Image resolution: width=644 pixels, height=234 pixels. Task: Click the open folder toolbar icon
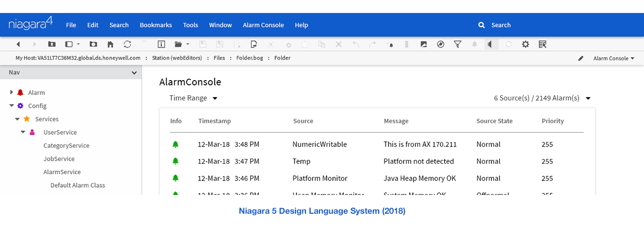[178, 45]
